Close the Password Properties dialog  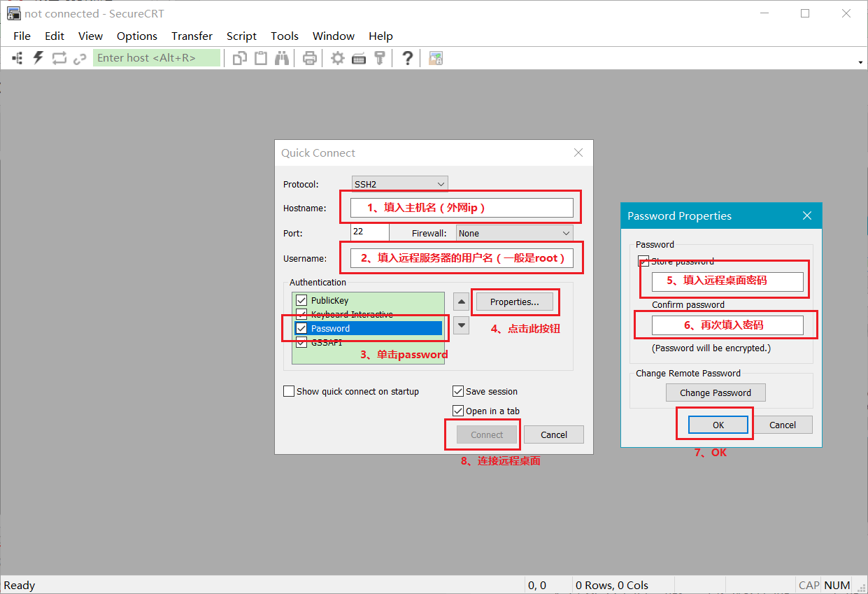807,215
